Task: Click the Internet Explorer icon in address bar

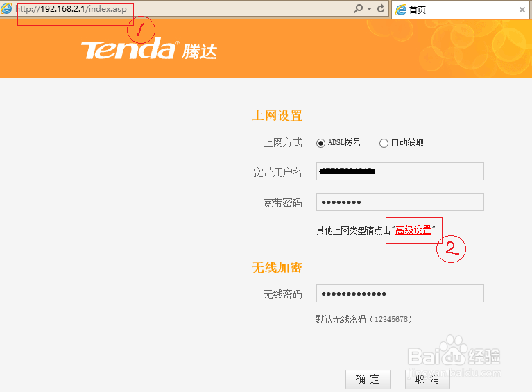Action: pos(6,8)
